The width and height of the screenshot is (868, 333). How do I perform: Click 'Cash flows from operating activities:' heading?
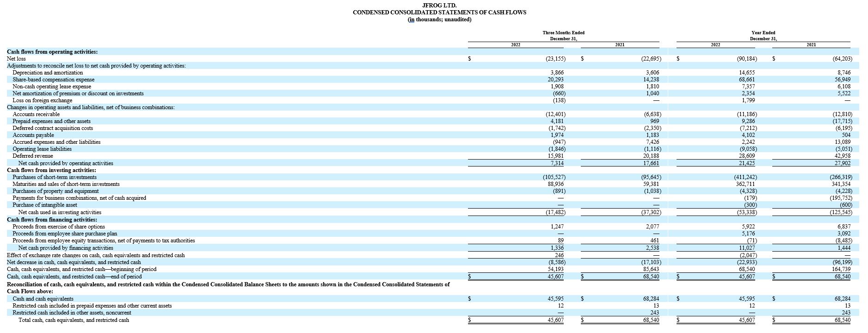pos(52,52)
